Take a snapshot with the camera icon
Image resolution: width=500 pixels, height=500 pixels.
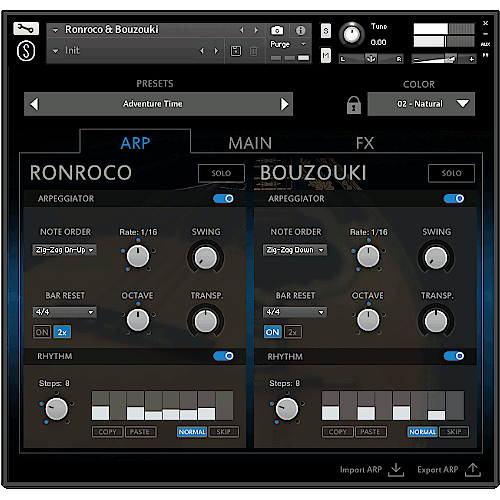[x=277, y=31]
